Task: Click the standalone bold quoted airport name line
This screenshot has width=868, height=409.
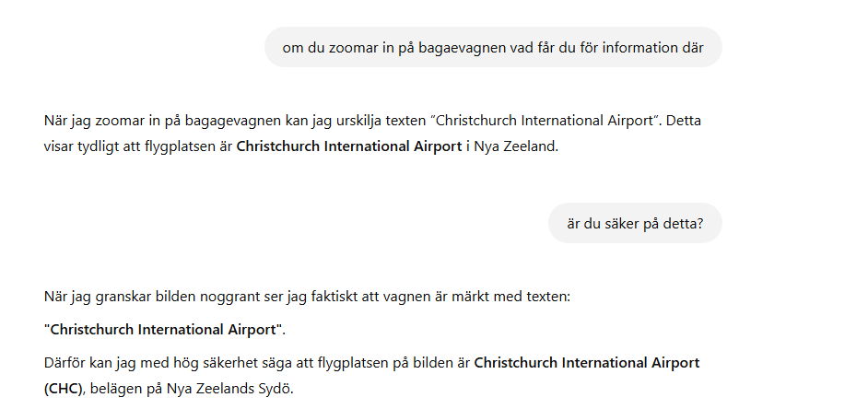Action: pyautogui.click(x=164, y=329)
